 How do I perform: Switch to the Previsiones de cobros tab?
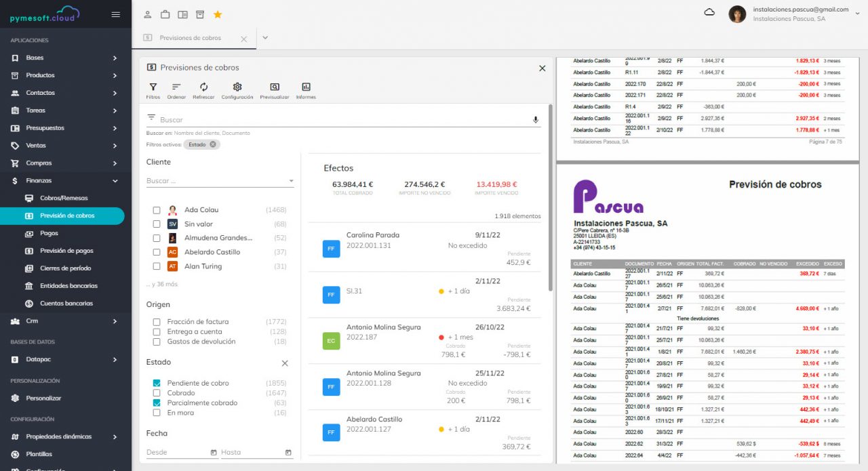coord(189,39)
